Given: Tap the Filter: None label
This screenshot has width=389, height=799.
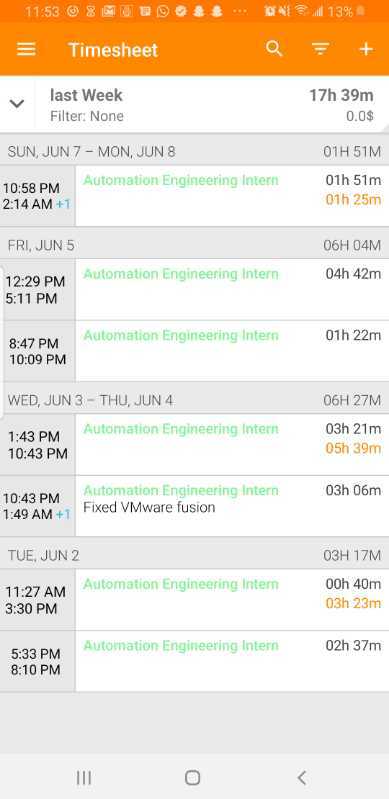Looking at the screenshot, I should pyautogui.click(x=87, y=116).
